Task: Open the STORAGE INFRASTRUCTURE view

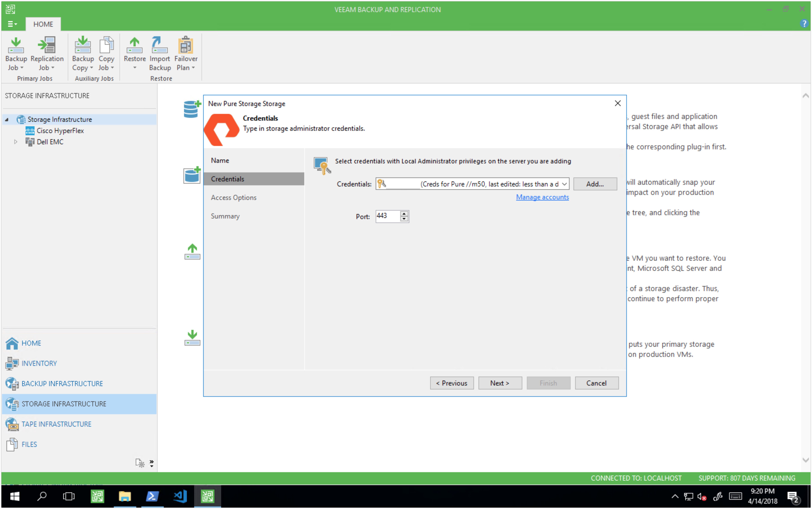Action: click(x=79, y=404)
